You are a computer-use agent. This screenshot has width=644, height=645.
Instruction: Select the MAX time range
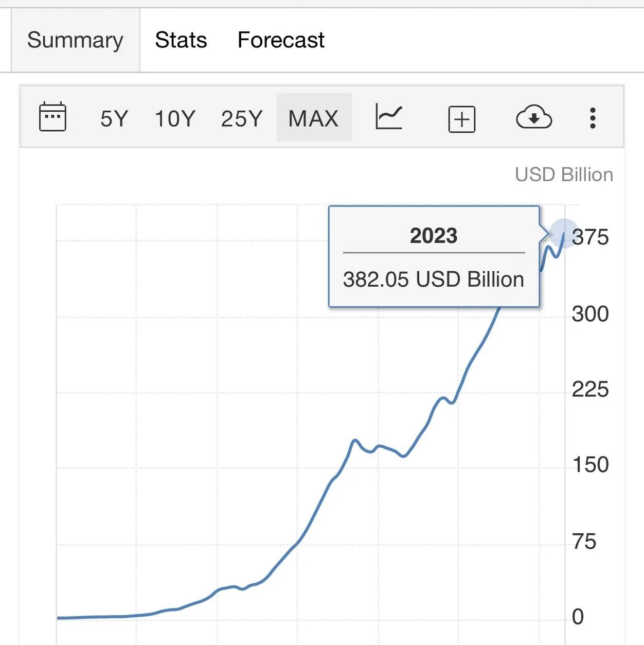pos(314,118)
